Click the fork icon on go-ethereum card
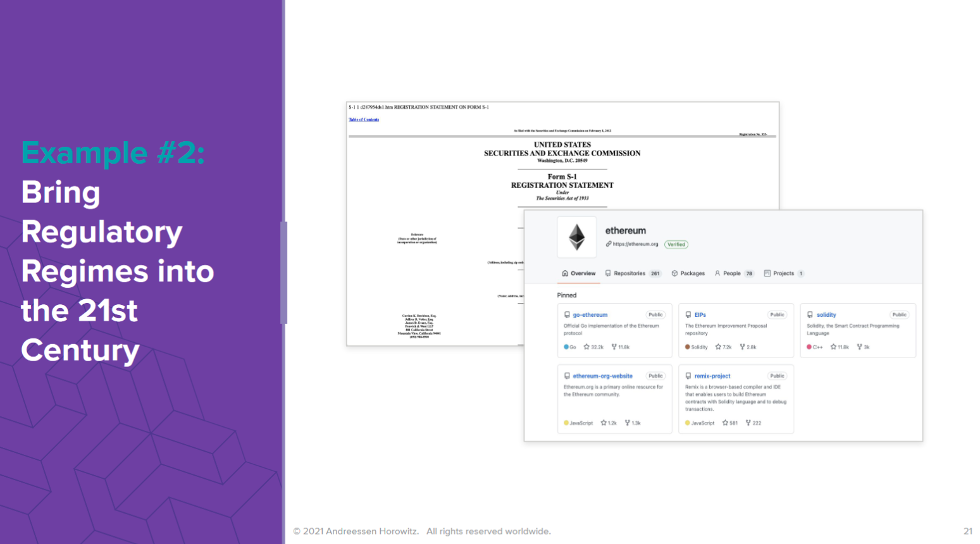 pos(614,347)
